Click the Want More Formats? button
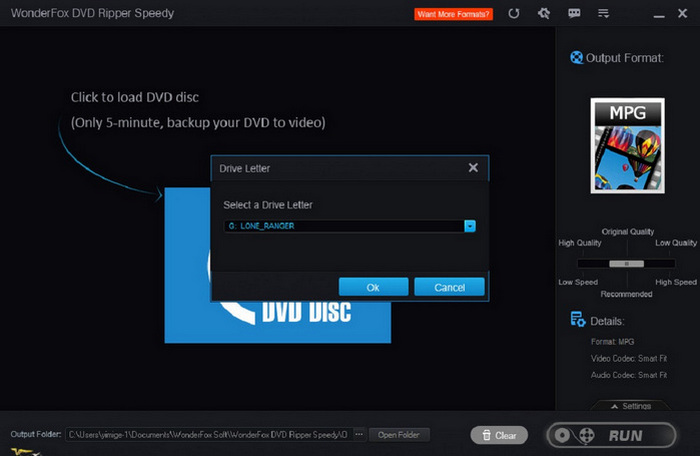700x456 pixels. pyautogui.click(x=453, y=14)
